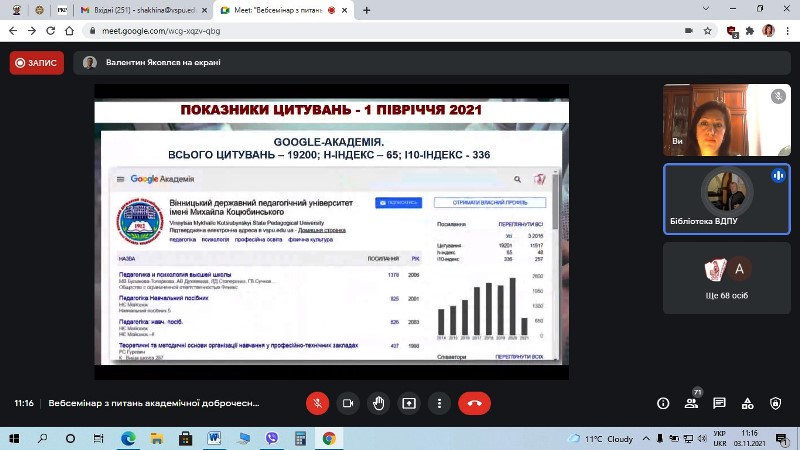Open the activities icon
The width and height of the screenshot is (800, 450).
click(747, 404)
